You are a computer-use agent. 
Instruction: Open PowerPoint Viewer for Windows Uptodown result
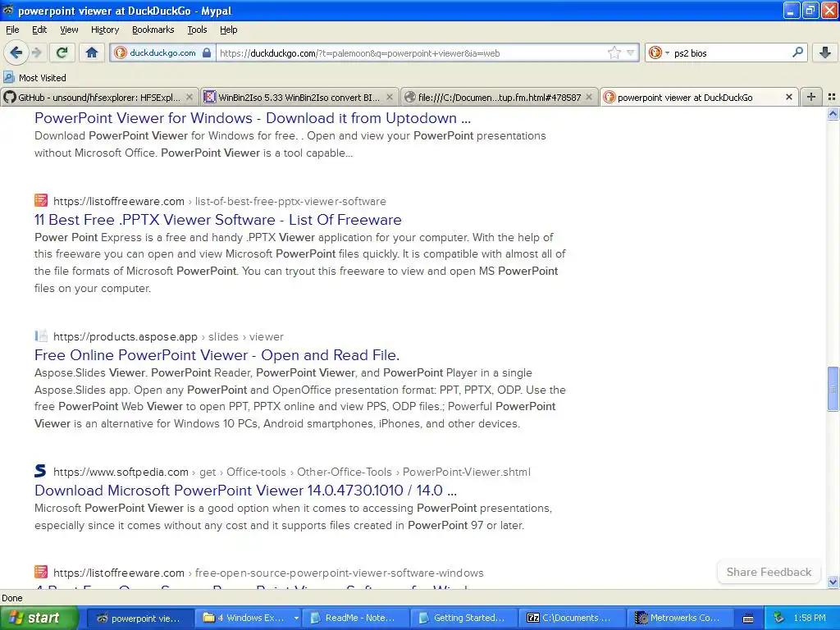coord(253,118)
